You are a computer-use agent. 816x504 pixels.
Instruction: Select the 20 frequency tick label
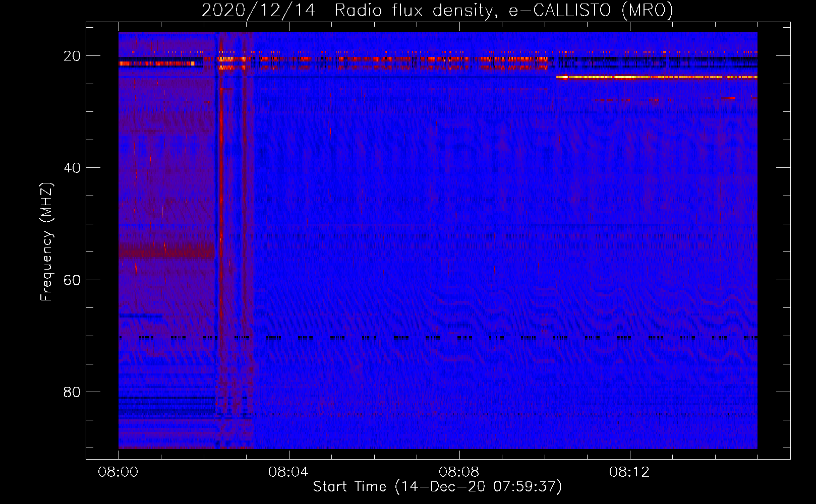[72, 56]
